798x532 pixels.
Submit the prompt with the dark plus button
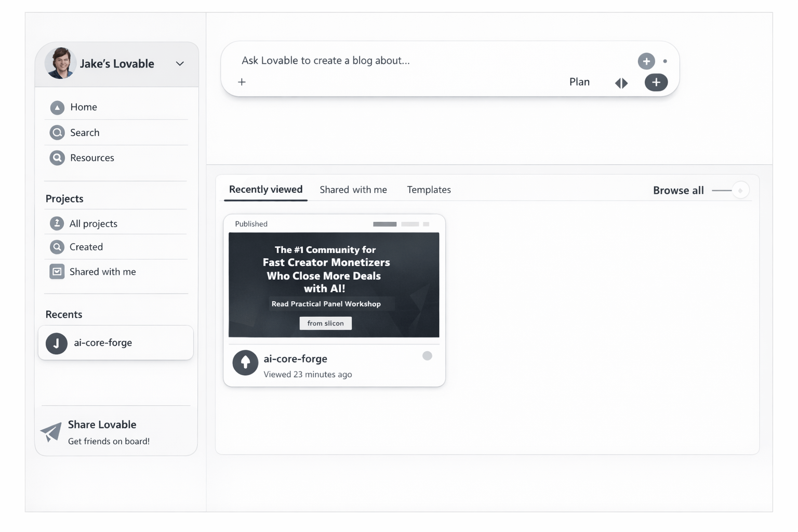tap(656, 82)
